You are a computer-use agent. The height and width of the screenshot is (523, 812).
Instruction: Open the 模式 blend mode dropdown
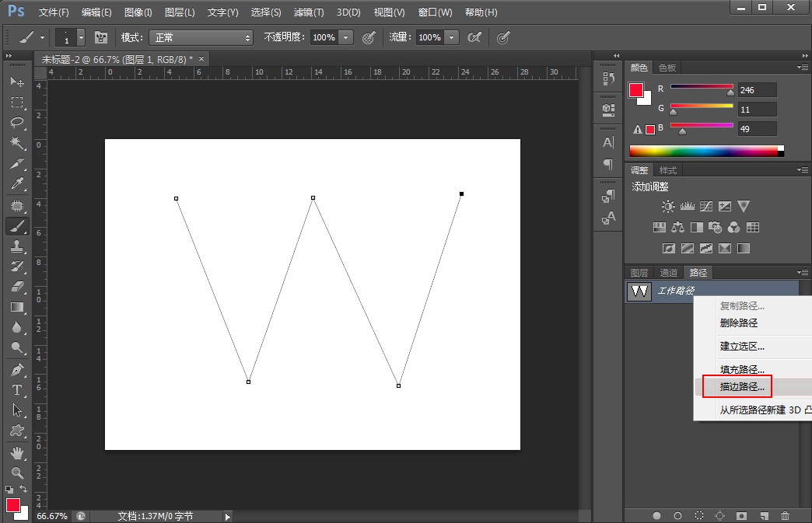click(202, 37)
